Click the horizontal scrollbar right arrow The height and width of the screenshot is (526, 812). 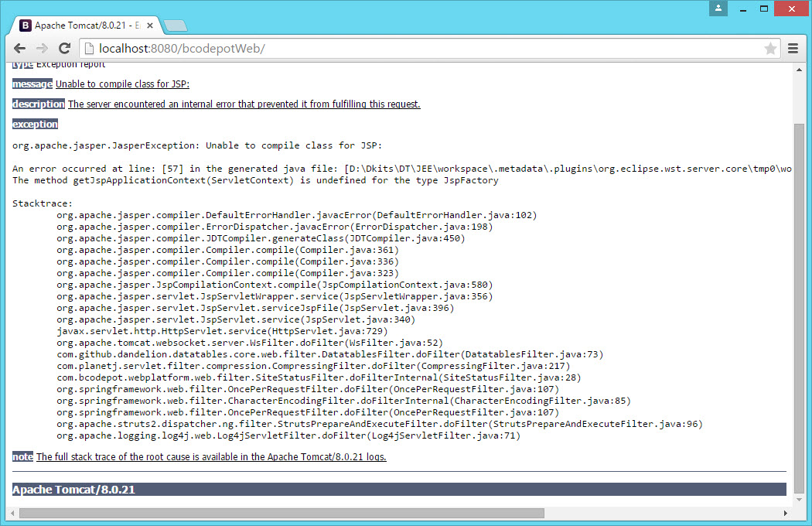[786, 513]
